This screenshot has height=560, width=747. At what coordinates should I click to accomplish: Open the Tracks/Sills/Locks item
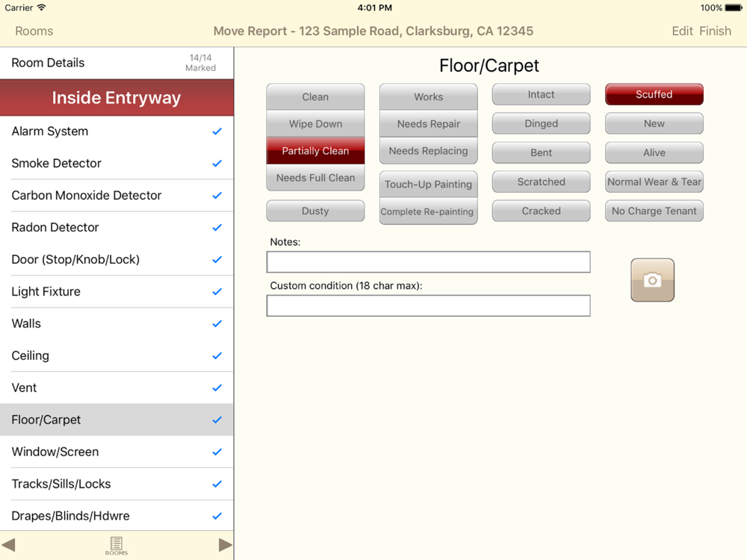coord(117,484)
